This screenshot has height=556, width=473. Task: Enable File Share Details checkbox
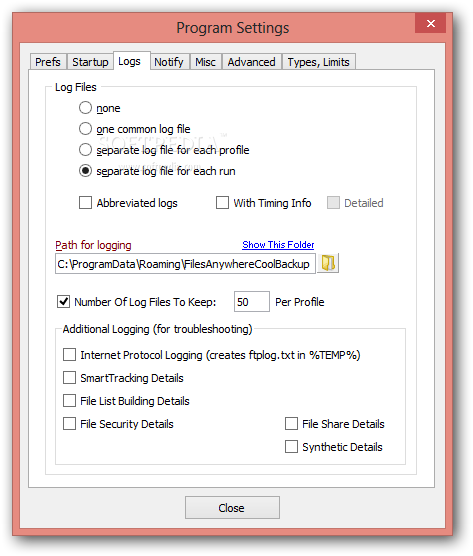[291, 424]
